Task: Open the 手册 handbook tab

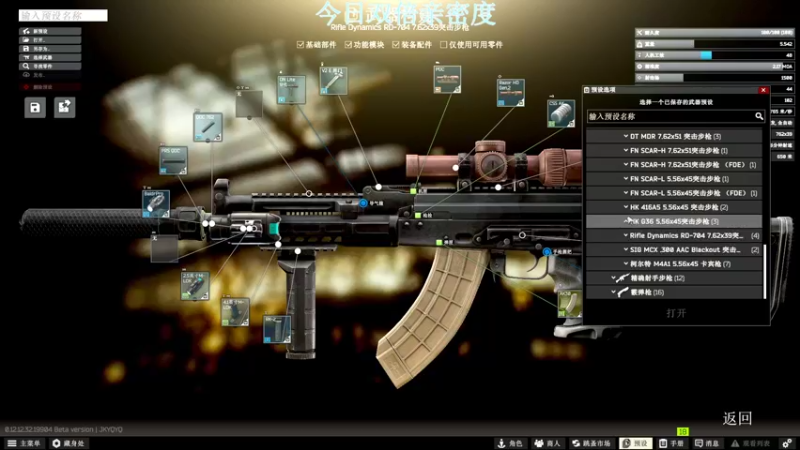Action: (671, 443)
